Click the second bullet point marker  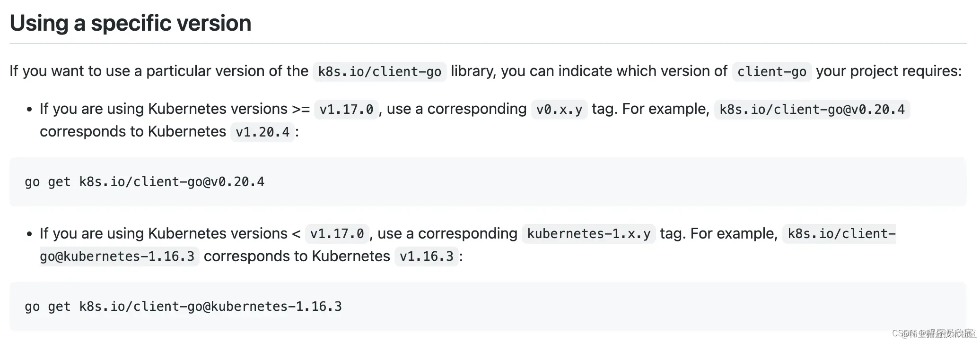pyautogui.click(x=29, y=234)
